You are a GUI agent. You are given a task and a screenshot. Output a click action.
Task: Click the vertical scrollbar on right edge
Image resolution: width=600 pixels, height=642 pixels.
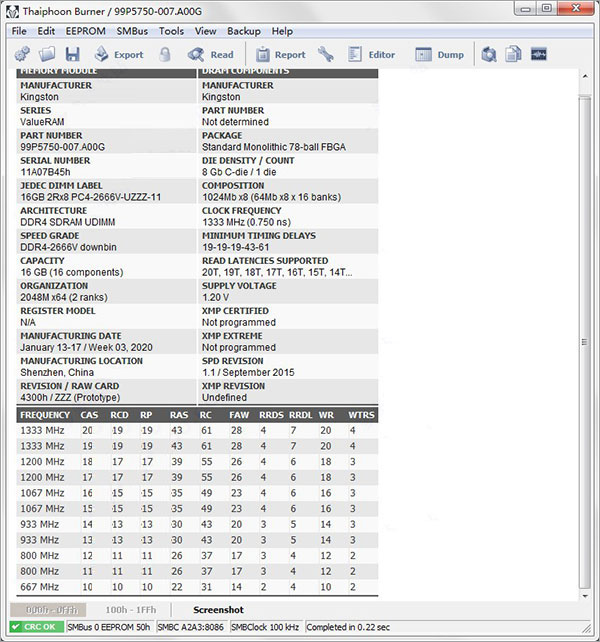pyautogui.click(x=585, y=330)
